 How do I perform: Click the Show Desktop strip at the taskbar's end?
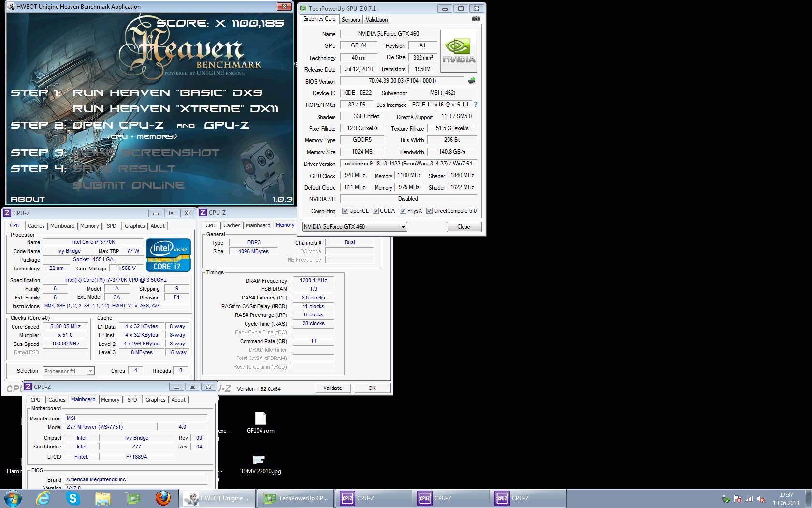click(808, 498)
